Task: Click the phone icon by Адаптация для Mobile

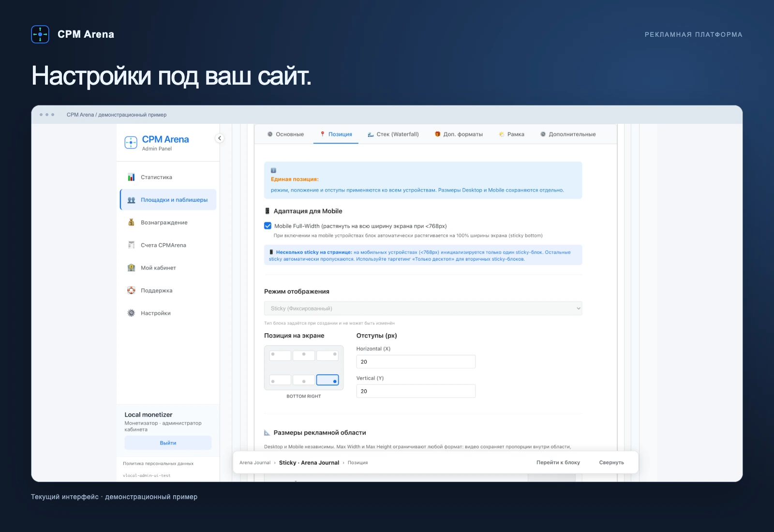Action: (267, 211)
